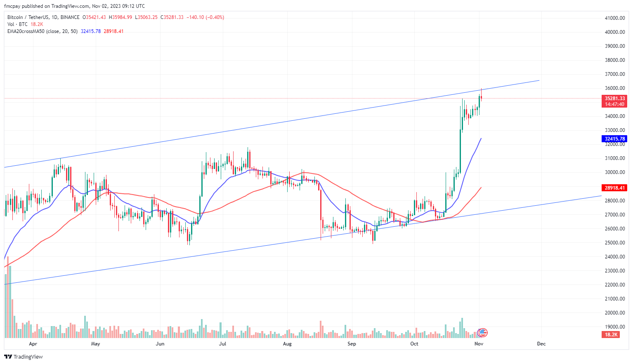Click the 37000.00 price scale label
Image resolution: width=633 pixels, height=364 pixels.
[x=615, y=74]
